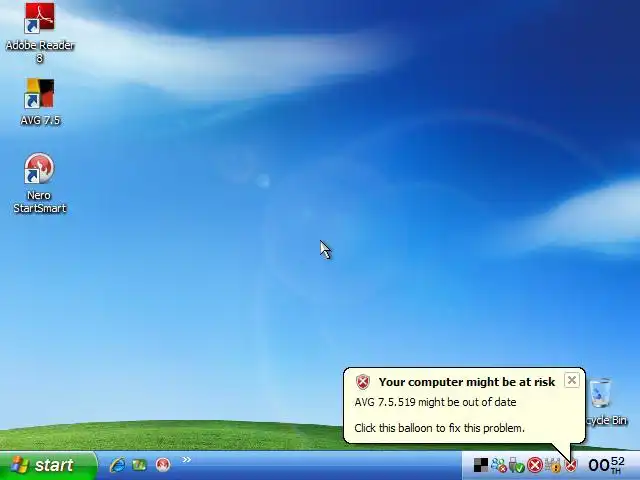Launch Internet Explorer from Quick Launch

[x=118, y=465]
